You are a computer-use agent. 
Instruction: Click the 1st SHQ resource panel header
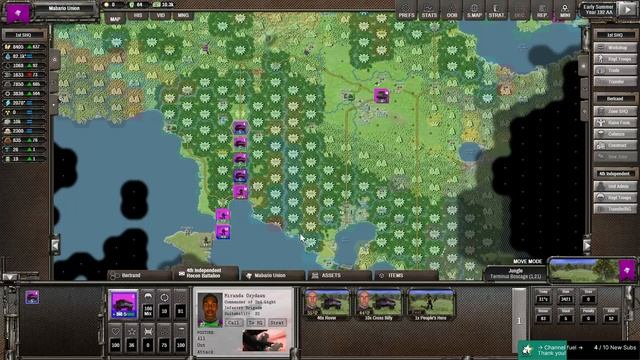tap(24, 35)
